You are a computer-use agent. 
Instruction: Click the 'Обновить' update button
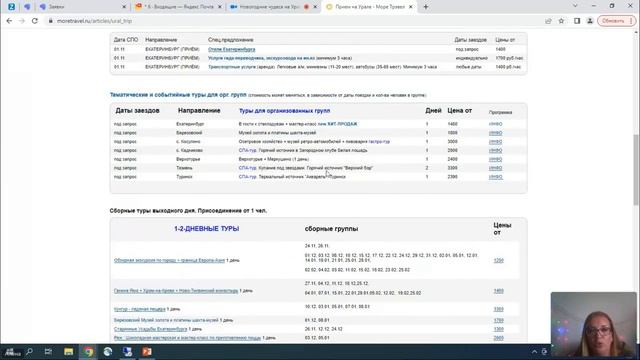616,21
